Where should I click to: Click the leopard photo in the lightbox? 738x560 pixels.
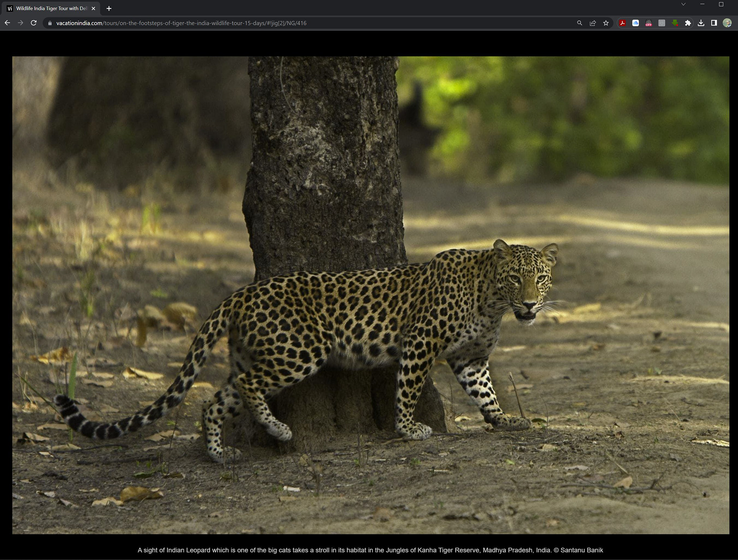coord(371,295)
